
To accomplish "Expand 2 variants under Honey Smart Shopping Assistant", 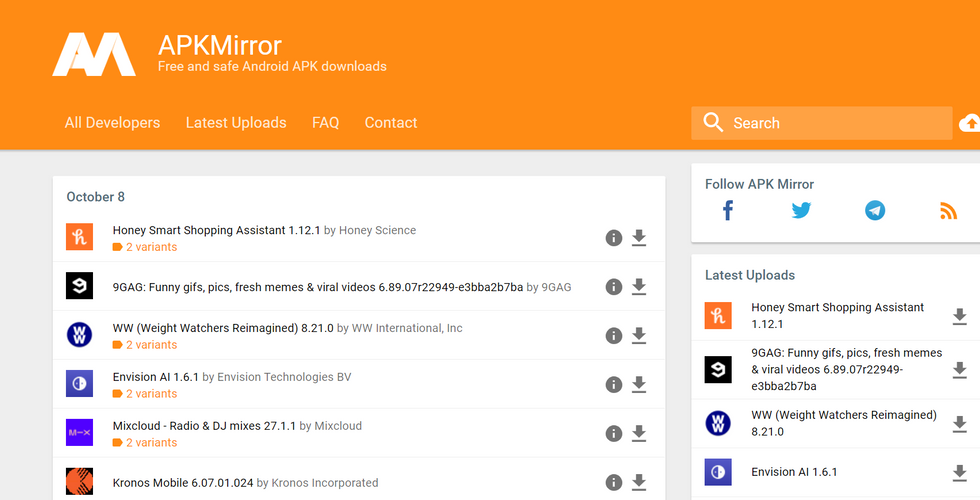I will coord(145,247).
